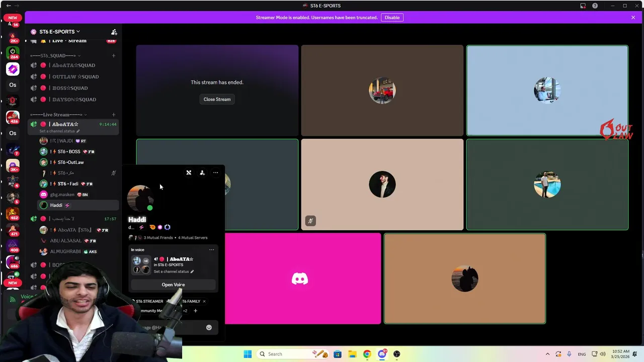Click the ENG language indicator
Viewport: 644px width, 362px height.
pos(582,354)
